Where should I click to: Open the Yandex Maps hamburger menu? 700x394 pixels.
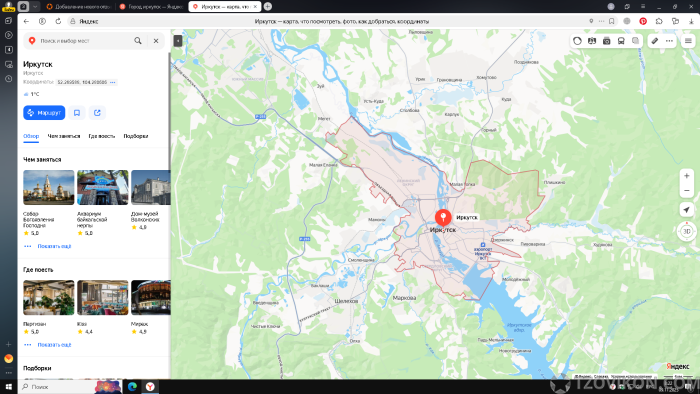tap(688, 41)
